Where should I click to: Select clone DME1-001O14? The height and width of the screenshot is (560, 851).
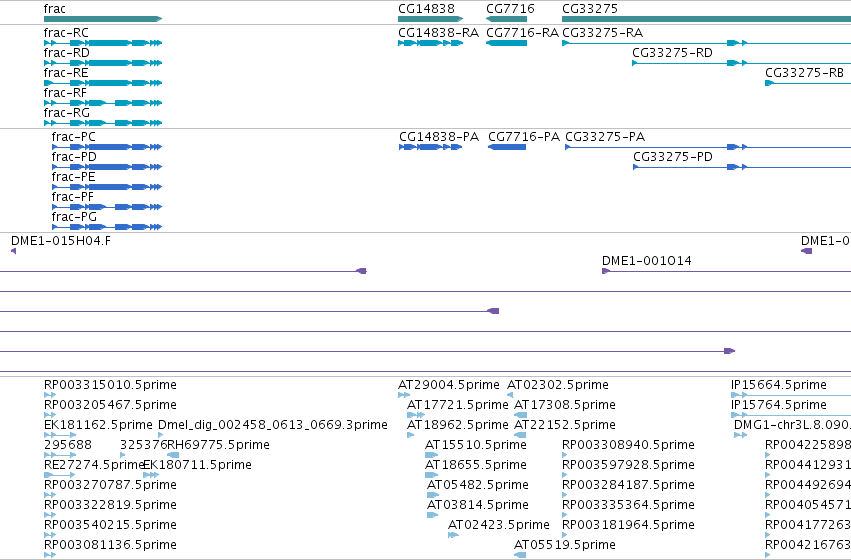coord(726,271)
